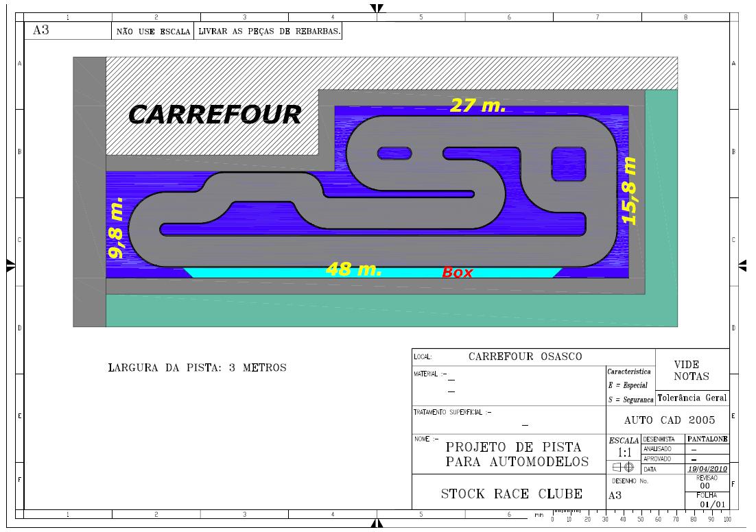Select the 'Tolerância Geral' cell
Viewport: 756px width, 532px height.
click(692, 398)
